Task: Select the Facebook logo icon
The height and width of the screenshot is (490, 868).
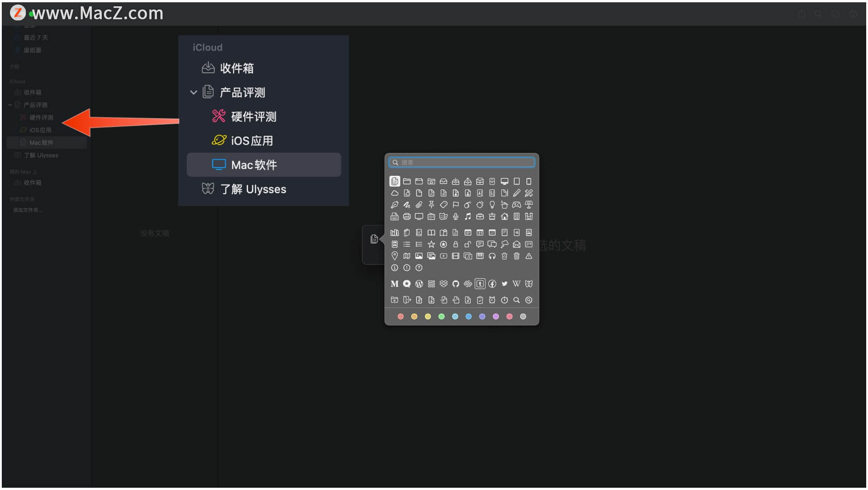Action: click(x=492, y=284)
